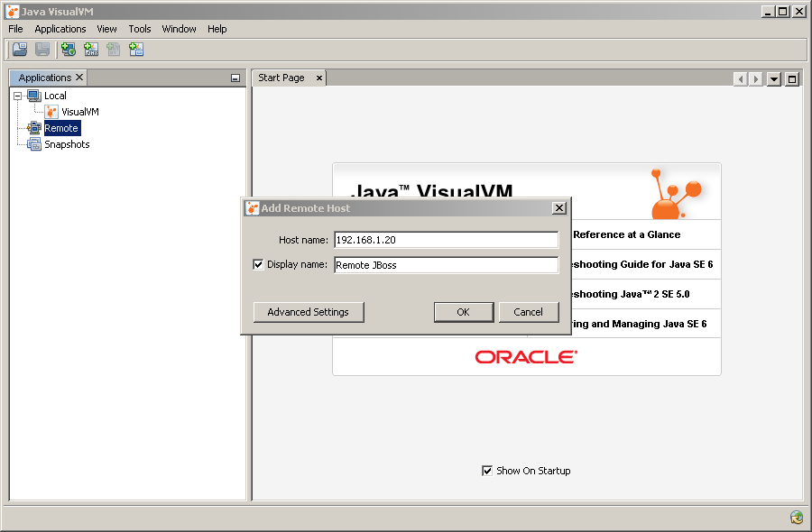Open the document list dropdown arrow

774,79
